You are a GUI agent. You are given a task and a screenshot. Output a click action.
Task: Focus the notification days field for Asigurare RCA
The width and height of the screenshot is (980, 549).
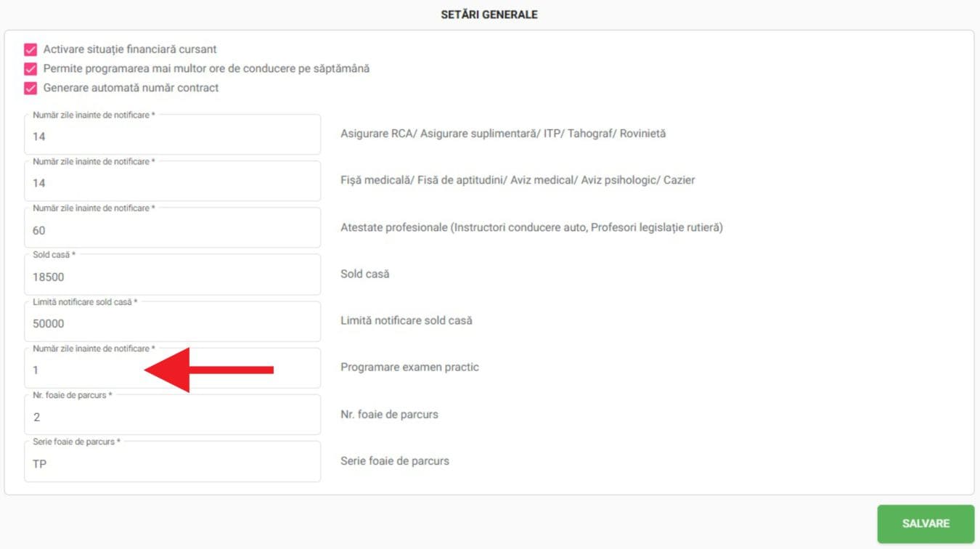click(x=172, y=136)
